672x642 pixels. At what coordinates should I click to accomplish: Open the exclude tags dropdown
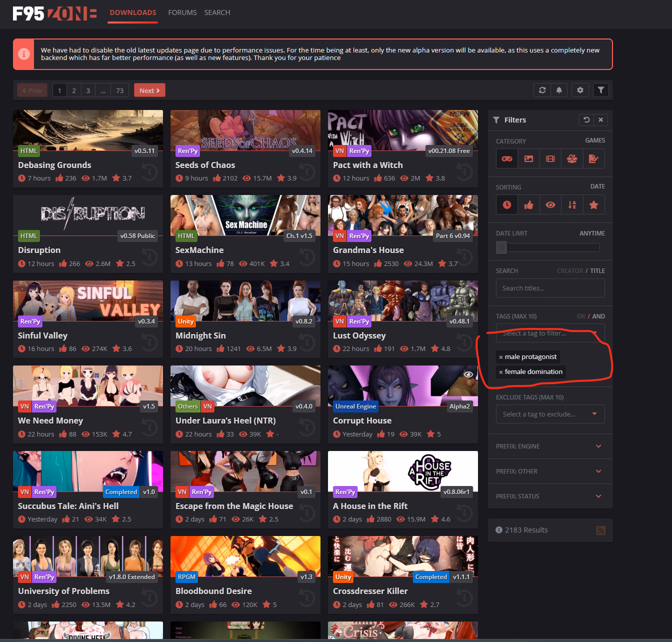(550, 414)
